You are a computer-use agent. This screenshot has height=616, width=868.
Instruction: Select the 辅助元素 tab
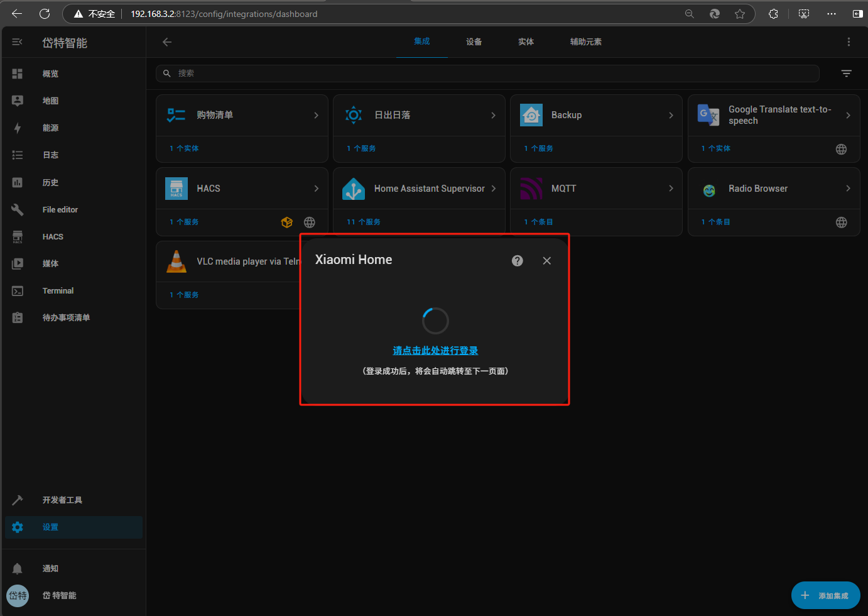(585, 42)
